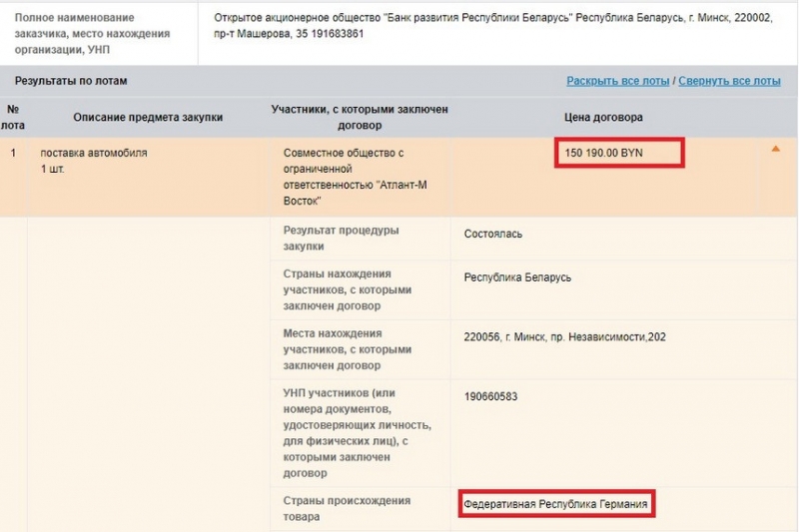This screenshot has width=799, height=532.
Task: Select header '№ лота'
Action: coord(13,117)
